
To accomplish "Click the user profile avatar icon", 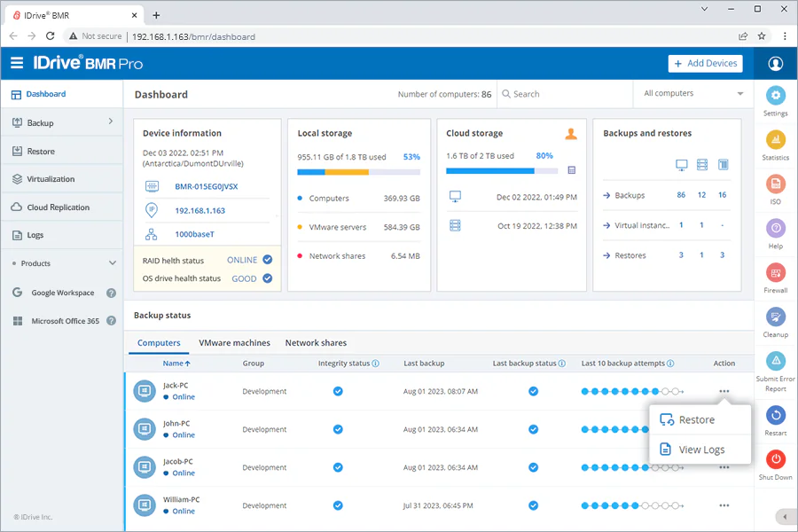I will [x=776, y=63].
